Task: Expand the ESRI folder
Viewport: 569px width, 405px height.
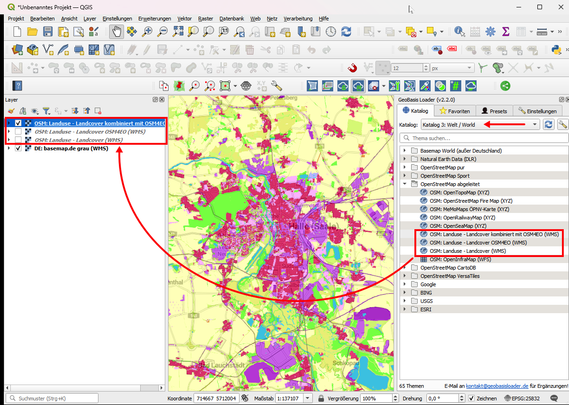Action: click(x=405, y=309)
